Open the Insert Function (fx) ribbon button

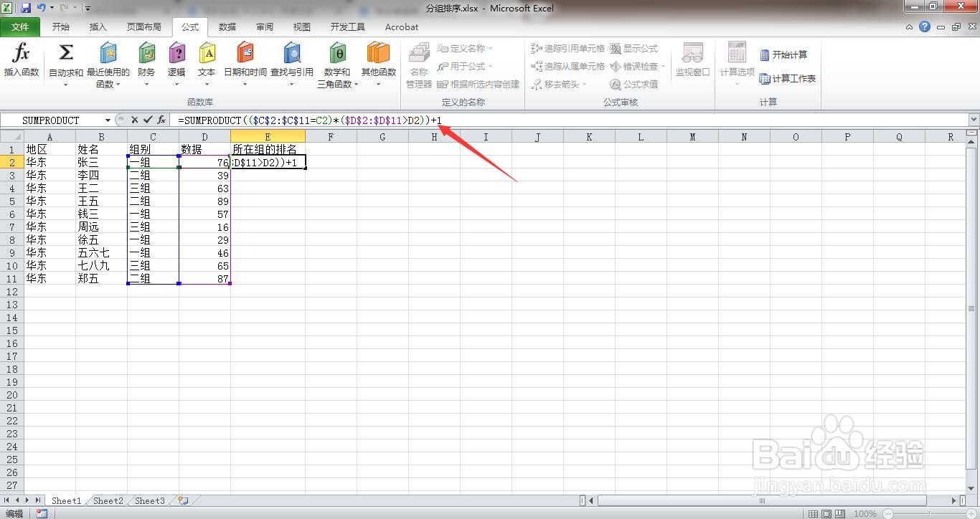22,61
